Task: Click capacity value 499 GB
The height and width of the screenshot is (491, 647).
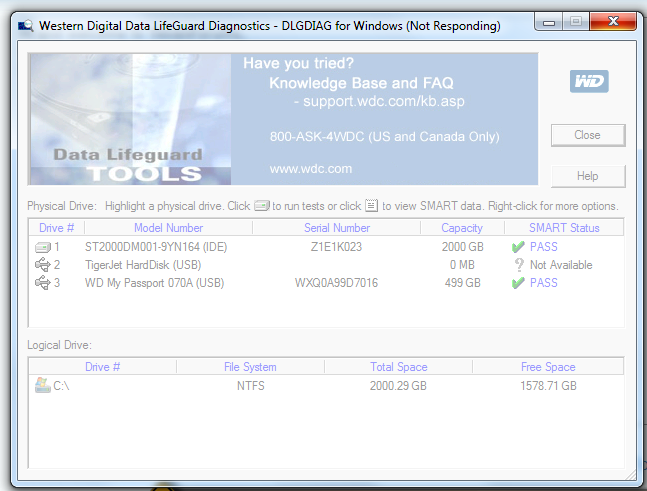Action: pyautogui.click(x=463, y=283)
